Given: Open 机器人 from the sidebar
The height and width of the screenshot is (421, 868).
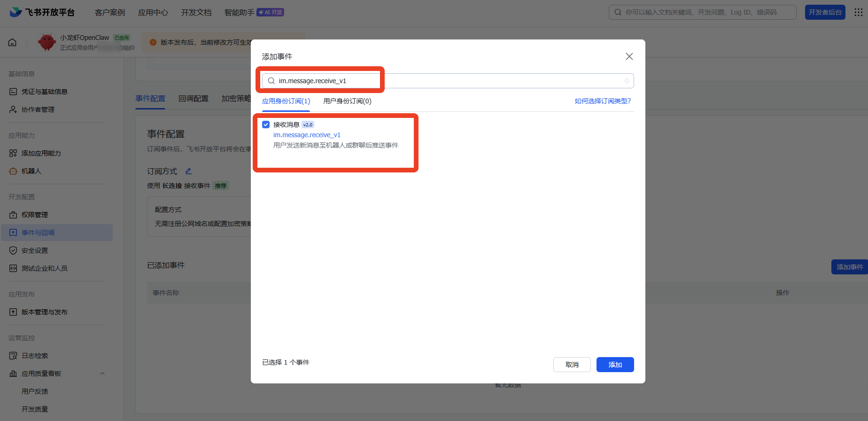Looking at the screenshot, I should tap(31, 171).
